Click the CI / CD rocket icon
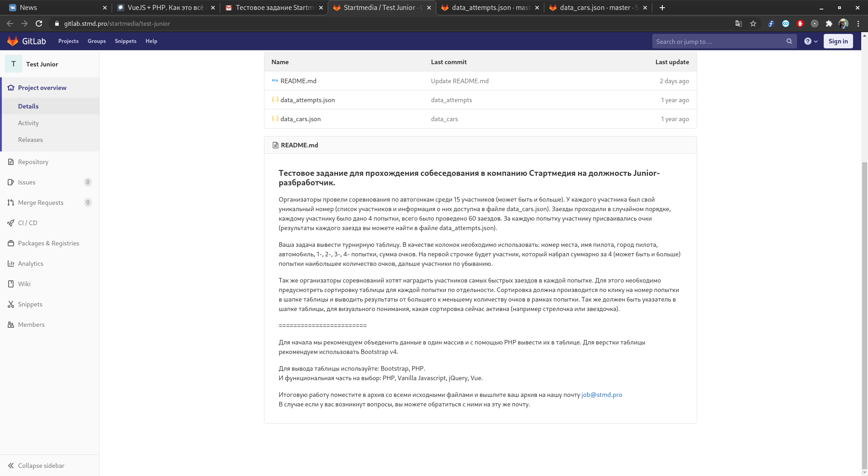Viewport: 868px width, 476px height. pos(11,223)
